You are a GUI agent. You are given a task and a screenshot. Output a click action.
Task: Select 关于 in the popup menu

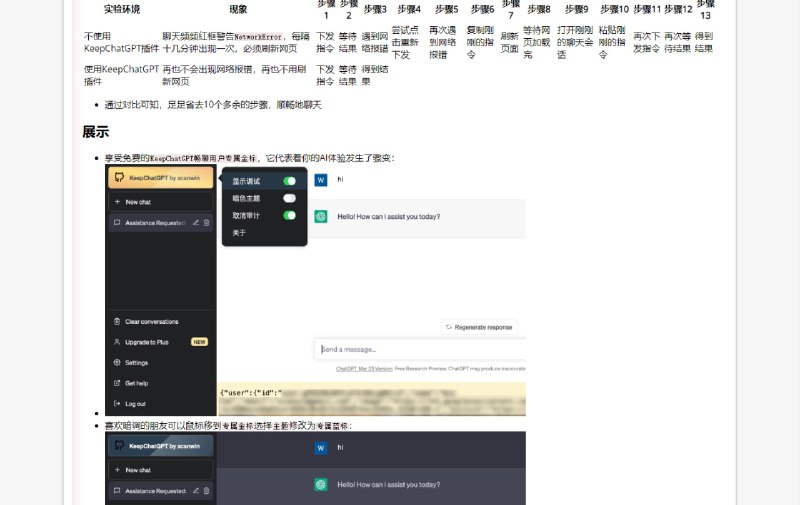(x=239, y=233)
